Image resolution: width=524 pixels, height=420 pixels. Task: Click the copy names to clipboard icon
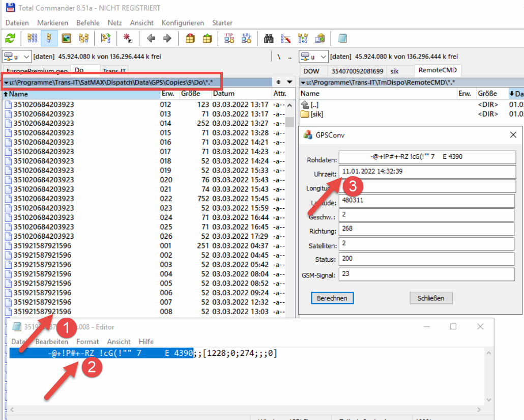320,38
